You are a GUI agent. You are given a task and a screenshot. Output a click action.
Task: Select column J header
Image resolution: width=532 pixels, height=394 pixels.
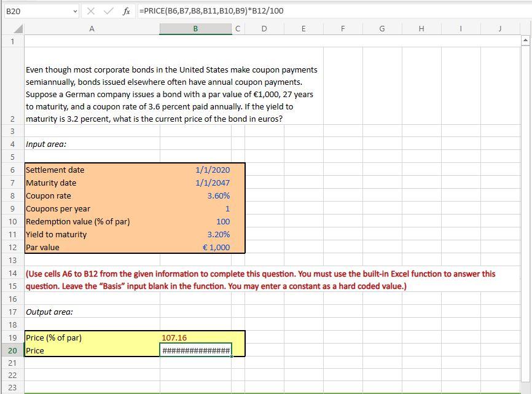click(x=500, y=29)
